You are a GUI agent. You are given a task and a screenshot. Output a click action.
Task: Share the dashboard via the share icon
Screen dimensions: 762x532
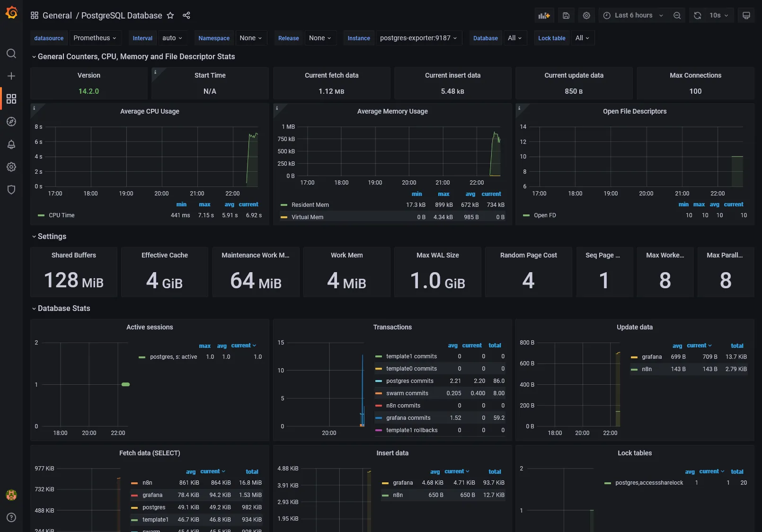(186, 16)
